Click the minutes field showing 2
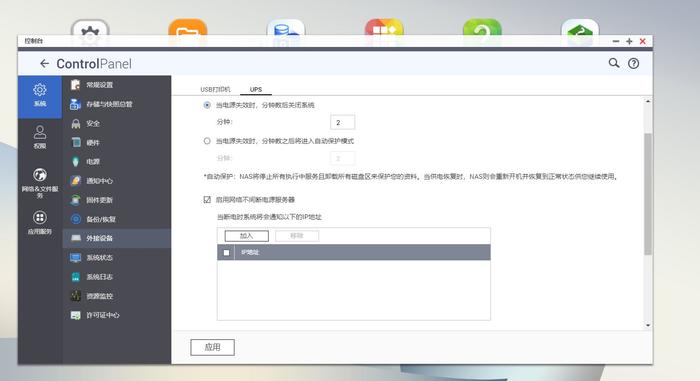The height and width of the screenshot is (381, 700). [x=342, y=122]
